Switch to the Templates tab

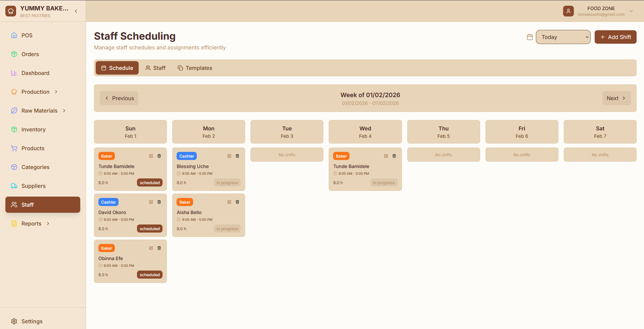(x=195, y=68)
